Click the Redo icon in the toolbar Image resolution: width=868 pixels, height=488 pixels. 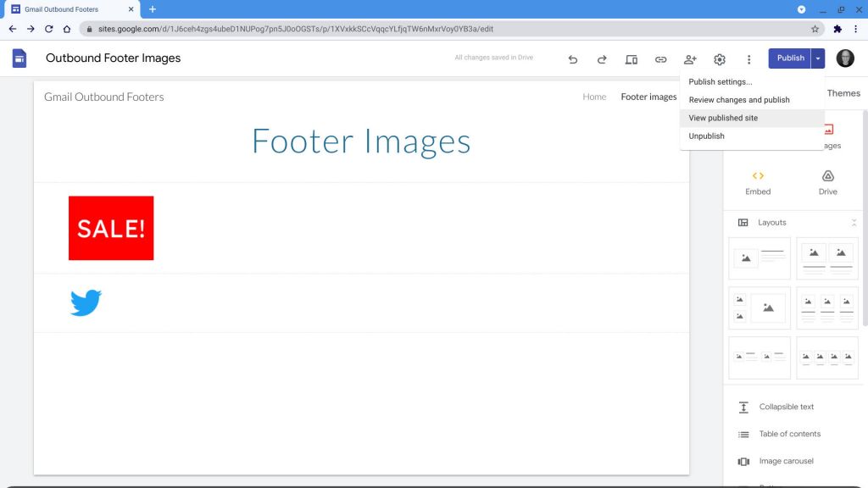pyautogui.click(x=602, y=59)
